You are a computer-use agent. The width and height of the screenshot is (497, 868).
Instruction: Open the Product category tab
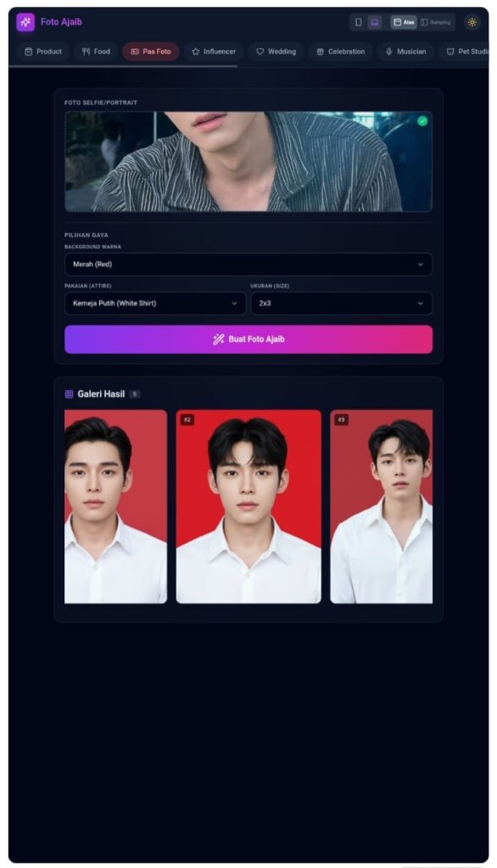coord(43,52)
